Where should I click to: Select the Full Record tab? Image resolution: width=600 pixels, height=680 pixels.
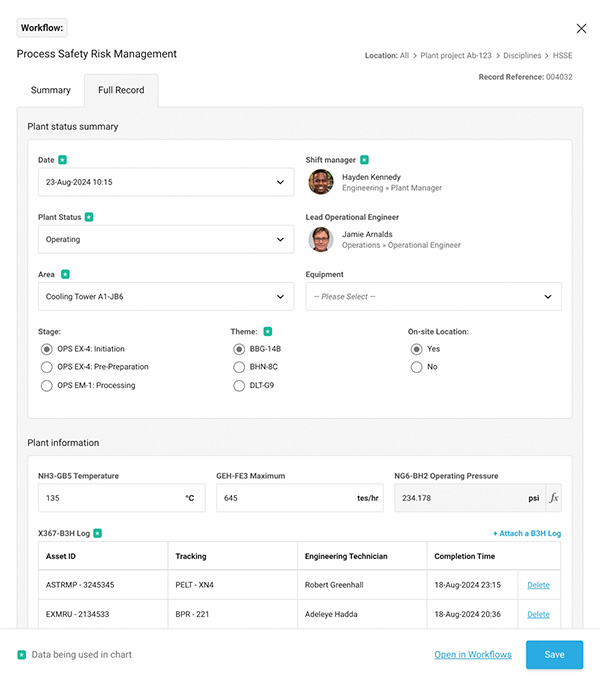tap(121, 90)
